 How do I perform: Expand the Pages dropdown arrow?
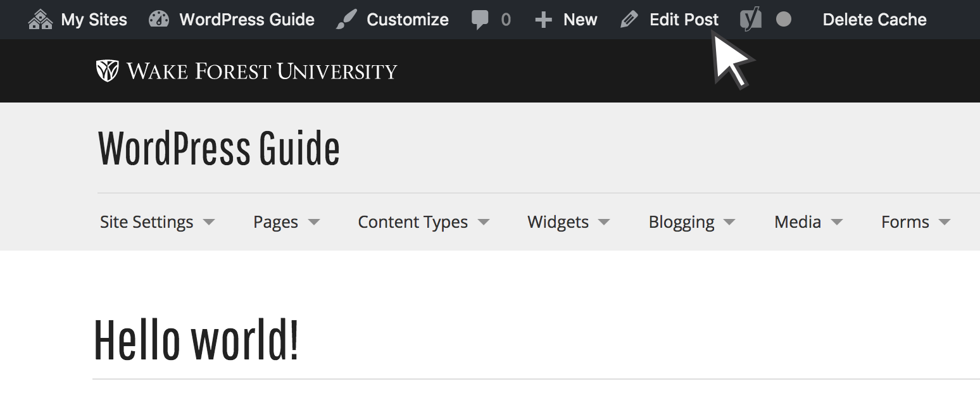[x=313, y=223]
